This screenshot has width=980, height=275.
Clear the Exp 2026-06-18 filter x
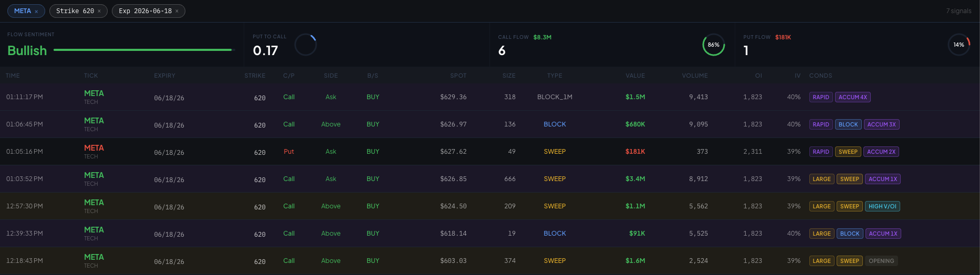click(177, 11)
